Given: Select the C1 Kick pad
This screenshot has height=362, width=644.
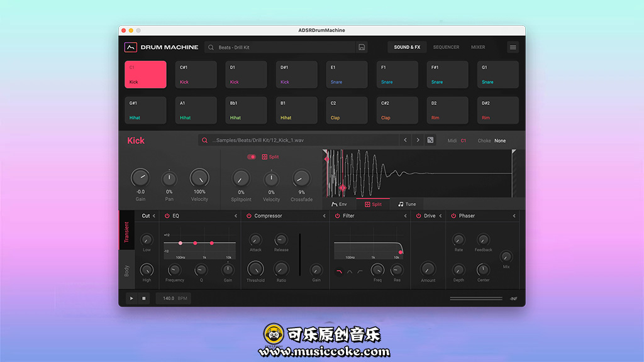Looking at the screenshot, I should (146, 74).
